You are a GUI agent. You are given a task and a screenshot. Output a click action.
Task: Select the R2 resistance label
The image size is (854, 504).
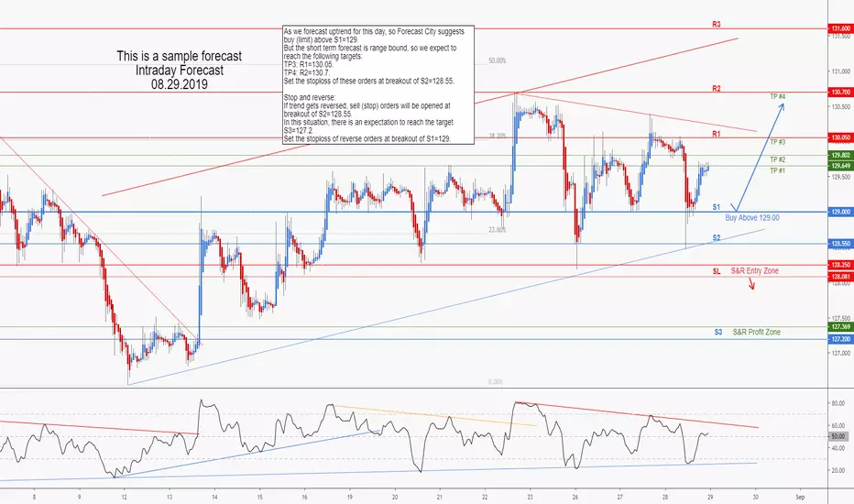tap(717, 88)
